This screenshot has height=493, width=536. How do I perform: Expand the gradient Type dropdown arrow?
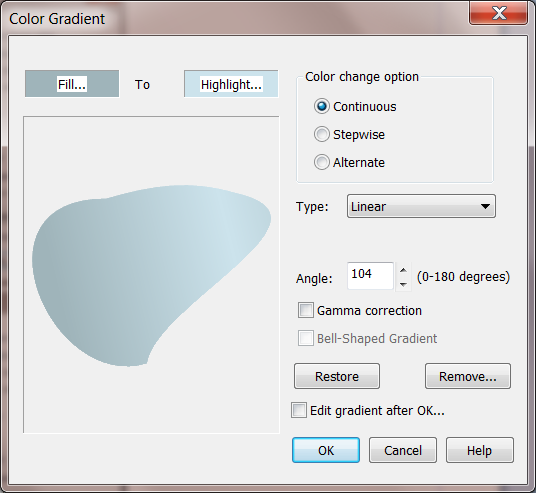pos(485,206)
